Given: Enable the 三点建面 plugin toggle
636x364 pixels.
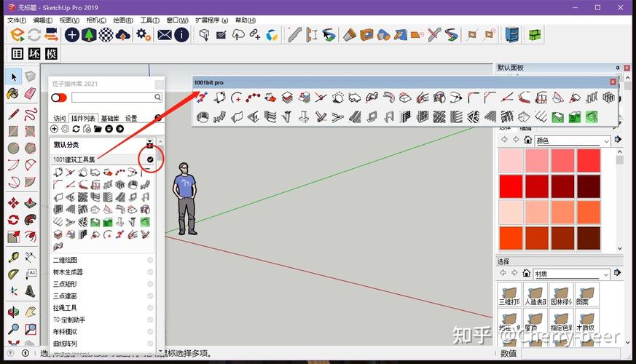Looking at the screenshot, I should click(x=150, y=296).
